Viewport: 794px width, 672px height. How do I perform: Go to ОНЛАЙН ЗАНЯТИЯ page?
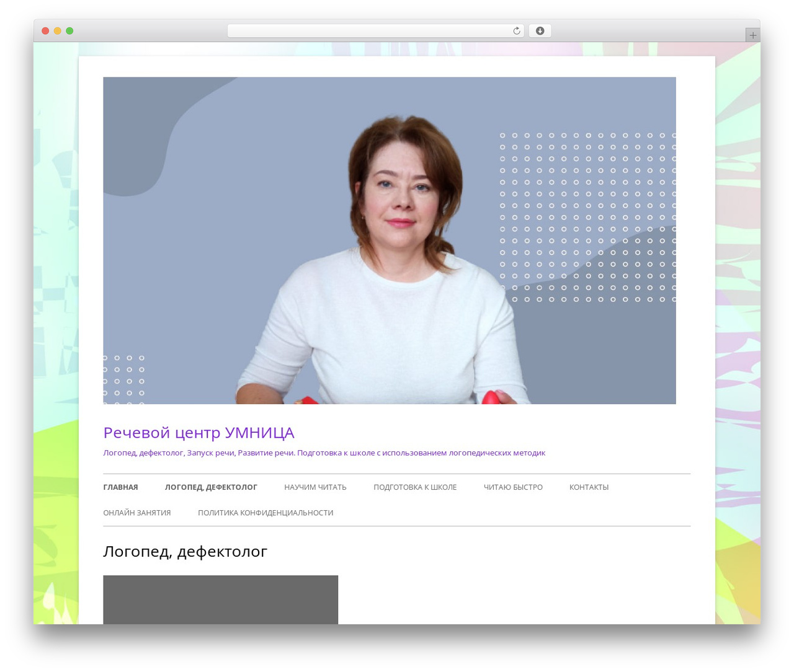[136, 513]
